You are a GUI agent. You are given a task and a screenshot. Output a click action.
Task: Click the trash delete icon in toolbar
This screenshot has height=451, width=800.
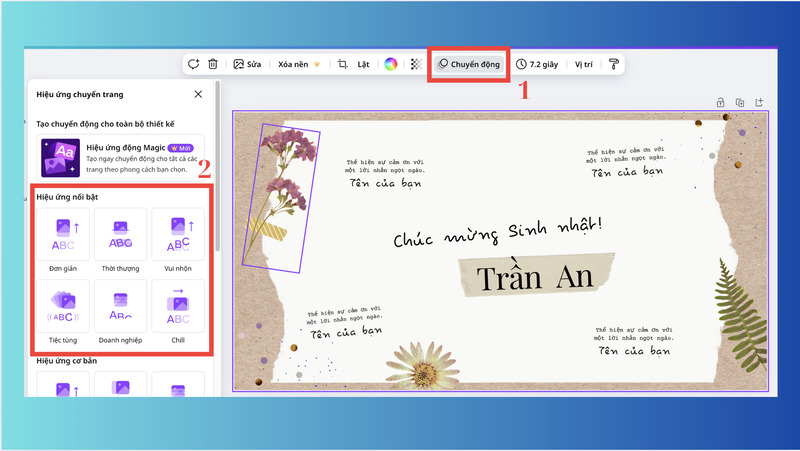coord(213,64)
